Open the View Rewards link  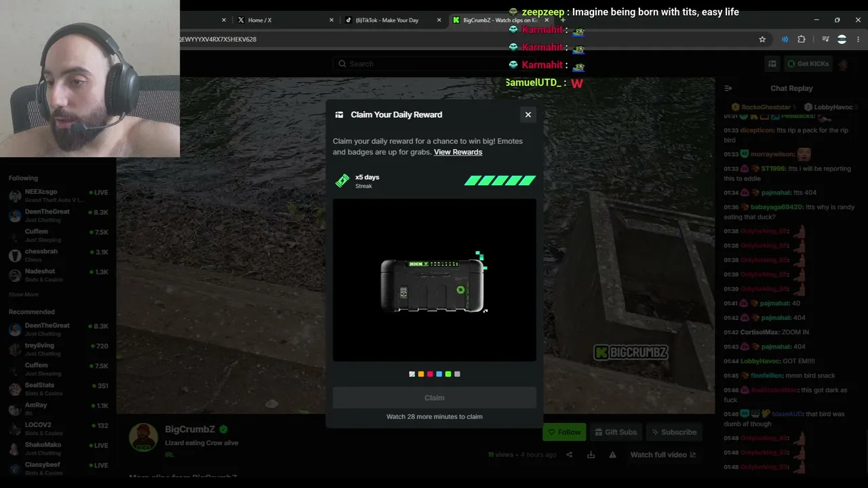[458, 152]
